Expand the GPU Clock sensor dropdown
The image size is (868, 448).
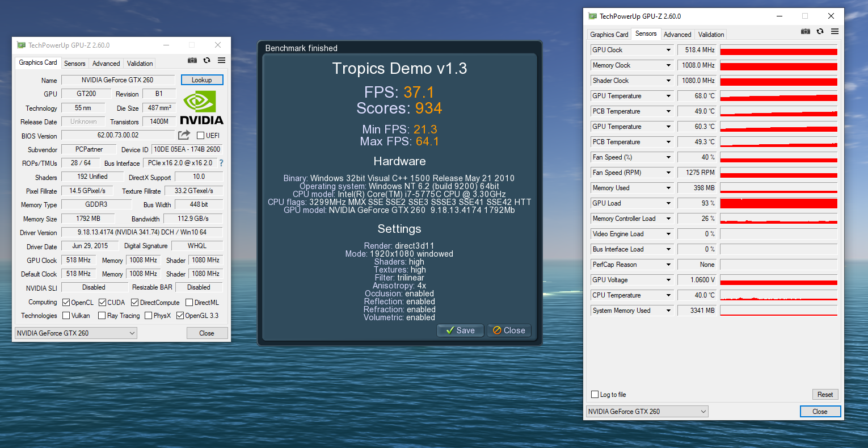(668, 50)
